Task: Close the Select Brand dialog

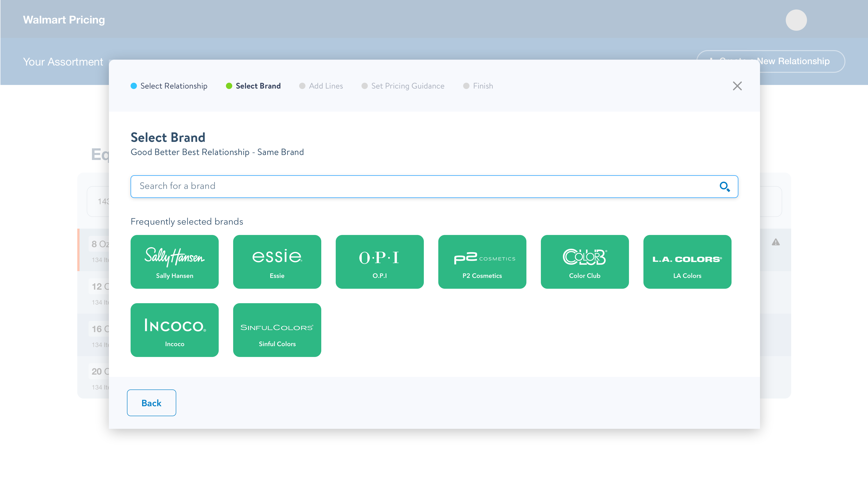Action: coord(737,86)
